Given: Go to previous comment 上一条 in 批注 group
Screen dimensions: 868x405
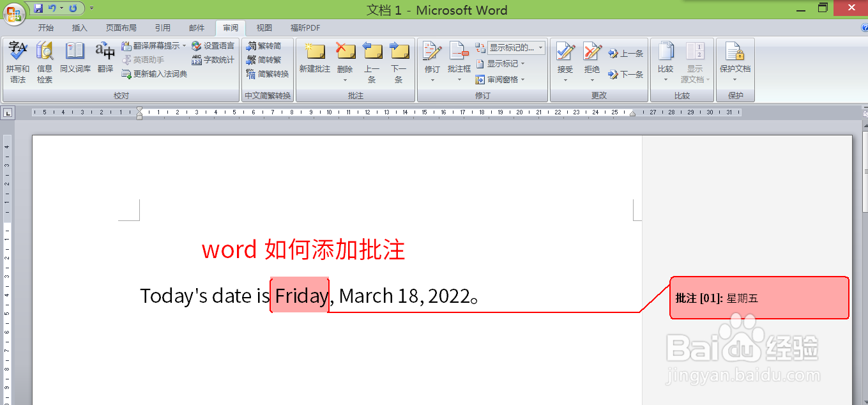Looking at the screenshot, I should (x=372, y=63).
